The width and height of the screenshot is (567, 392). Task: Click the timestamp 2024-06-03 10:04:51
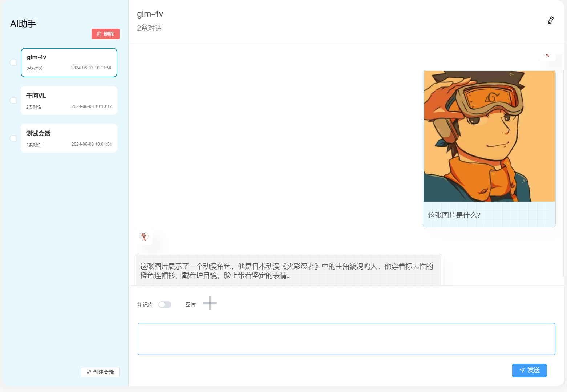[92, 144]
